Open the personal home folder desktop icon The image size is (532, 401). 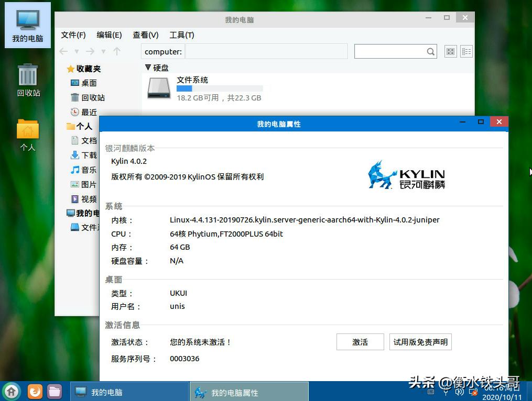click(x=28, y=135)
